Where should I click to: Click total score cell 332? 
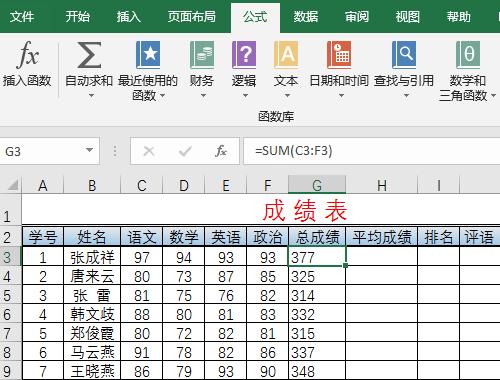click(317, 314)
